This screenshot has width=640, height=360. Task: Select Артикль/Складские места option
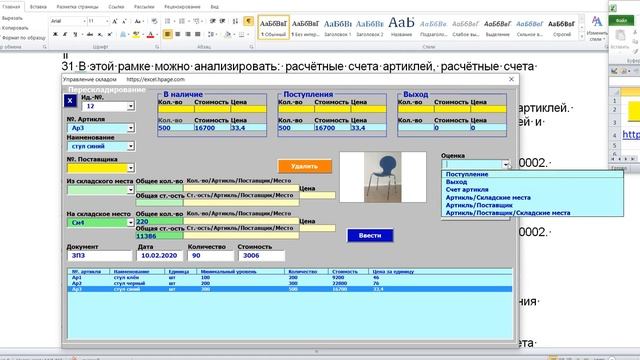pos(533,198)
